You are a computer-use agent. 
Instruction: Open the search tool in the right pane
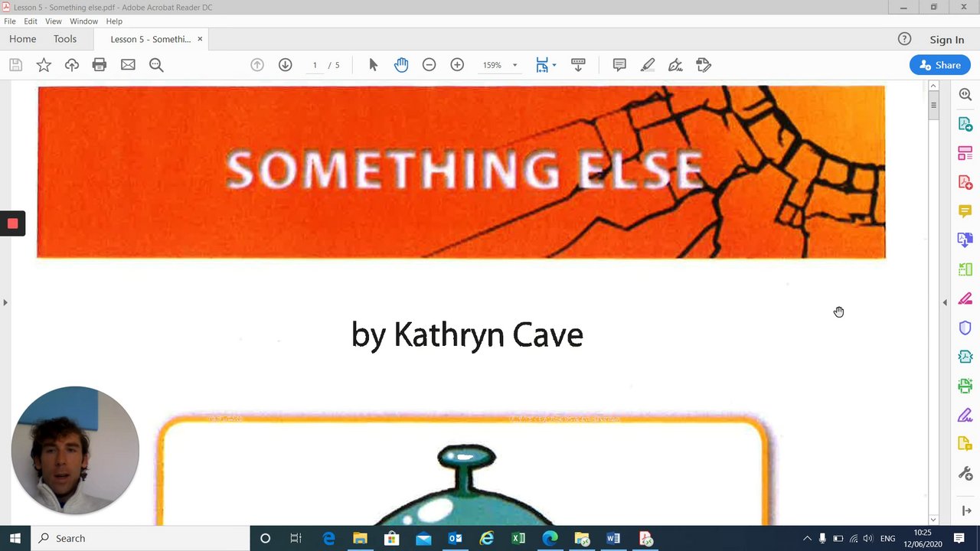coord(965,95)
